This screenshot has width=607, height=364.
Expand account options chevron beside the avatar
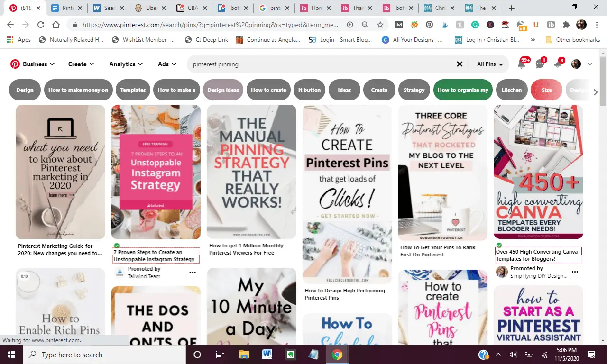[x=590, y=64]
